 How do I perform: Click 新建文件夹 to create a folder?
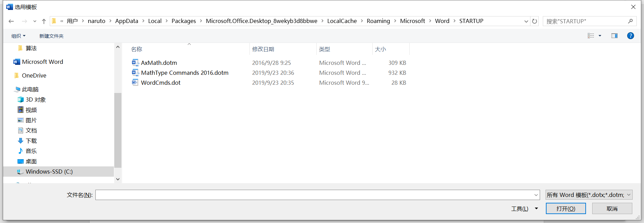(51, 36)
